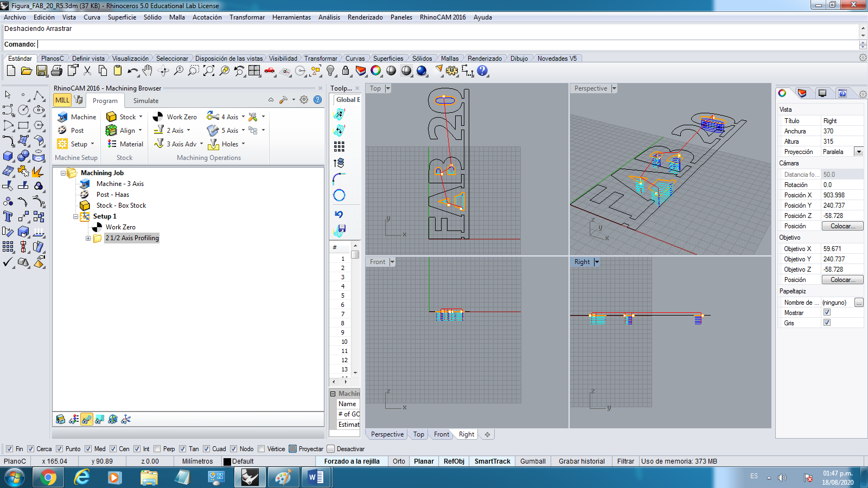Screen dimensions: 868x488
Task: Open the Proyección dropdown arrow
Action: pyautogui.click(x=858, y=152)
